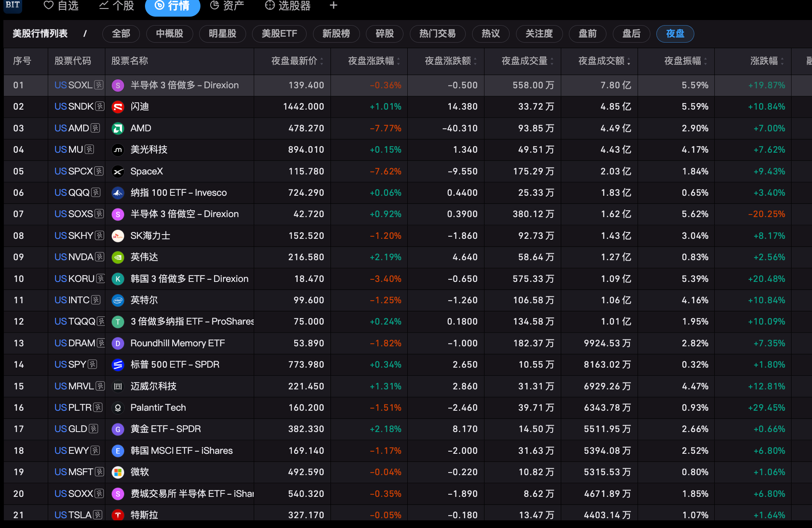Open the 个股 stock tab
Image resolution: width=812 pixels, height=528 pixels.
pos(116,6)
